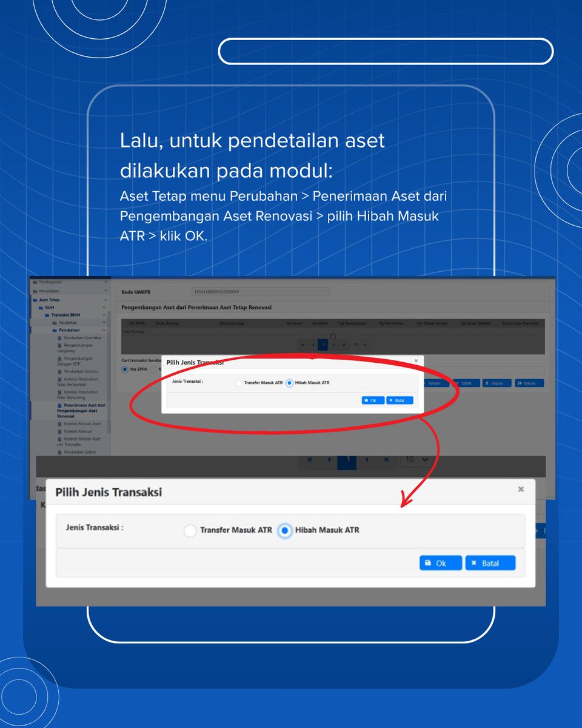Open Perubahan Kondisi menu entry
582x728 pixels.
pos(79,371)
